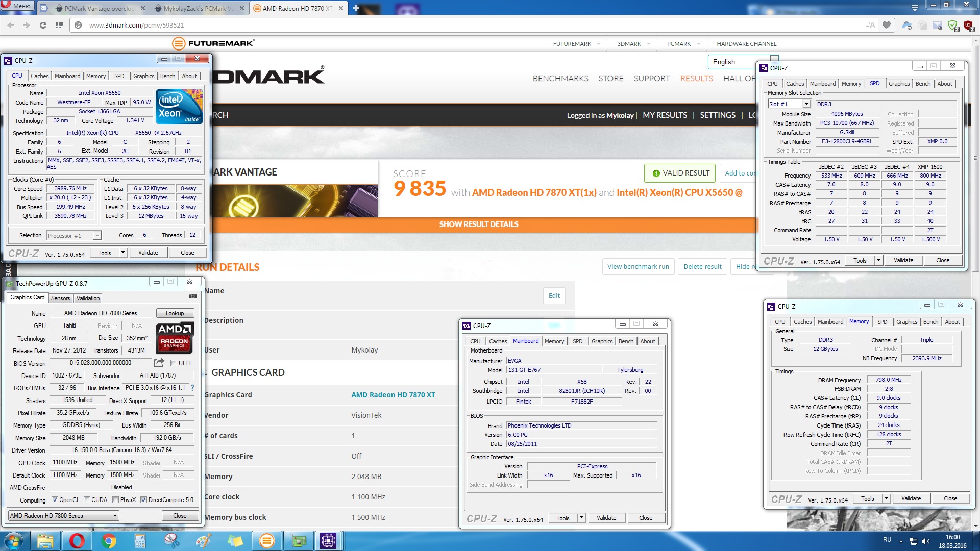The width and height of the screenshot is (980, 551).
Task: Open Calculator from the taskbar
Action: (x=140, y=541)
